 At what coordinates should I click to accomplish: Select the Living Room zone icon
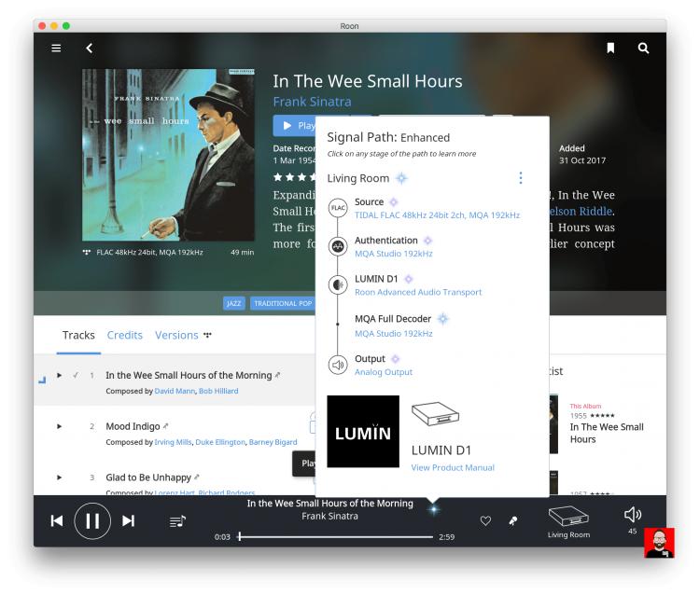point(568,517)
